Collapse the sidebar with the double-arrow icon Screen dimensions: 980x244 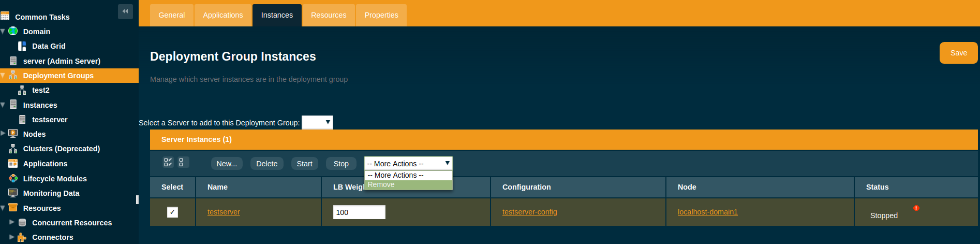coord(125,11)
